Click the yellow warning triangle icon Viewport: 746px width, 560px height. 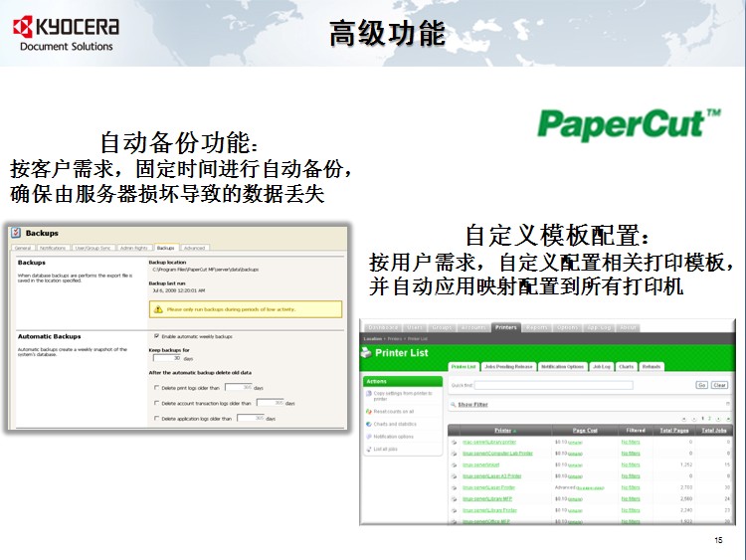(x=157, y=308)
